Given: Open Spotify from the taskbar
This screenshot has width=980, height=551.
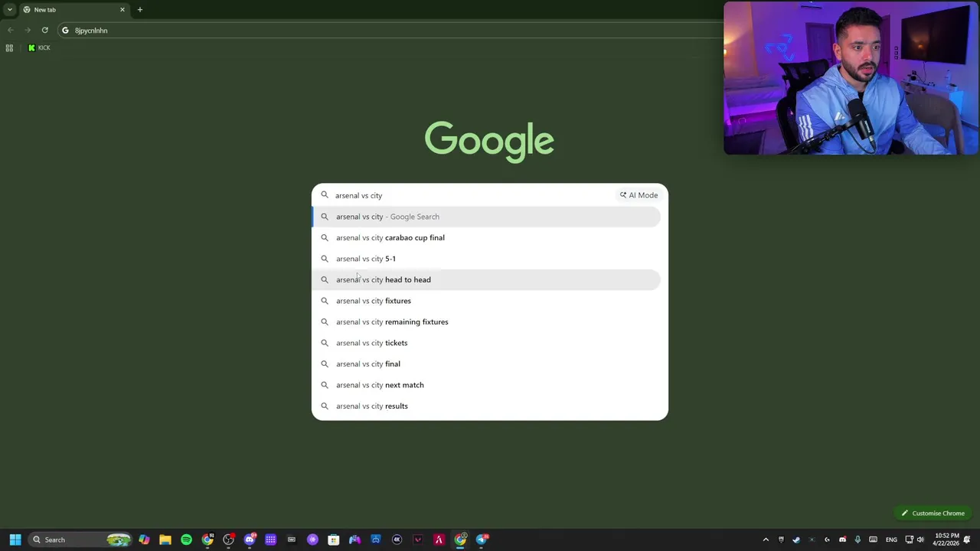Looking at the screenshot, I should [186, 540].
